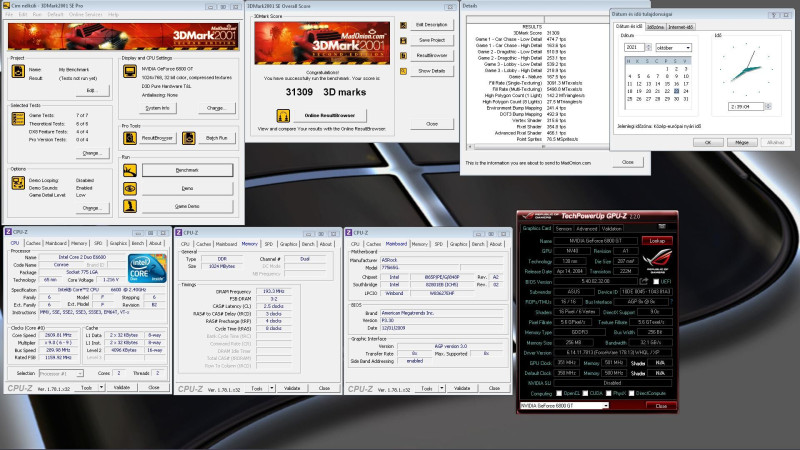Click the Lookup button in GPU-Z
The width and height of the screenshot is (800, 450).
pos(657,241)
